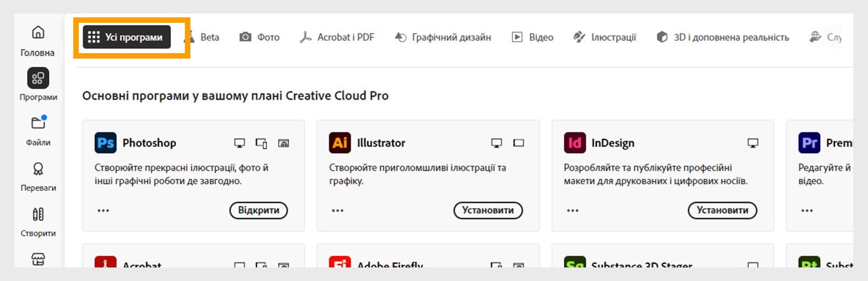The width and height of the screenshot is (868, 281).
Task: Click the pen icon beside Ілюстрації
Action: 579,37
